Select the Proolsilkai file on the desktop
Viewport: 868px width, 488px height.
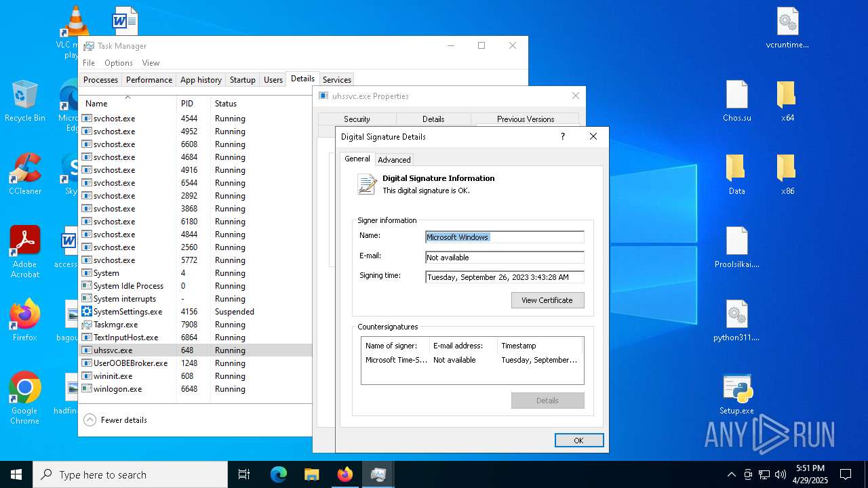[736, 248]
